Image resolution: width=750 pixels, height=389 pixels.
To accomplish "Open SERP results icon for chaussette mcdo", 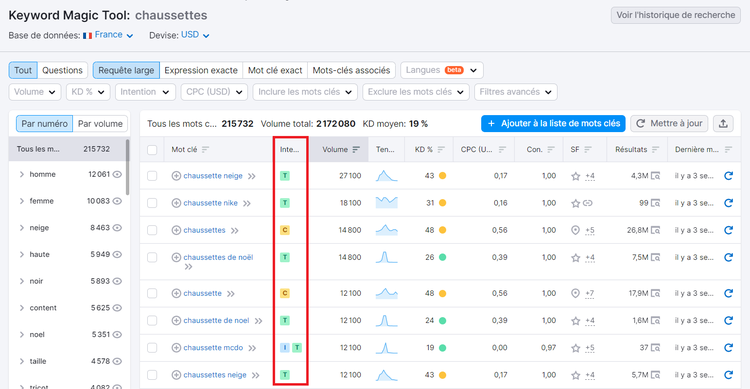I will coord(655,347).
